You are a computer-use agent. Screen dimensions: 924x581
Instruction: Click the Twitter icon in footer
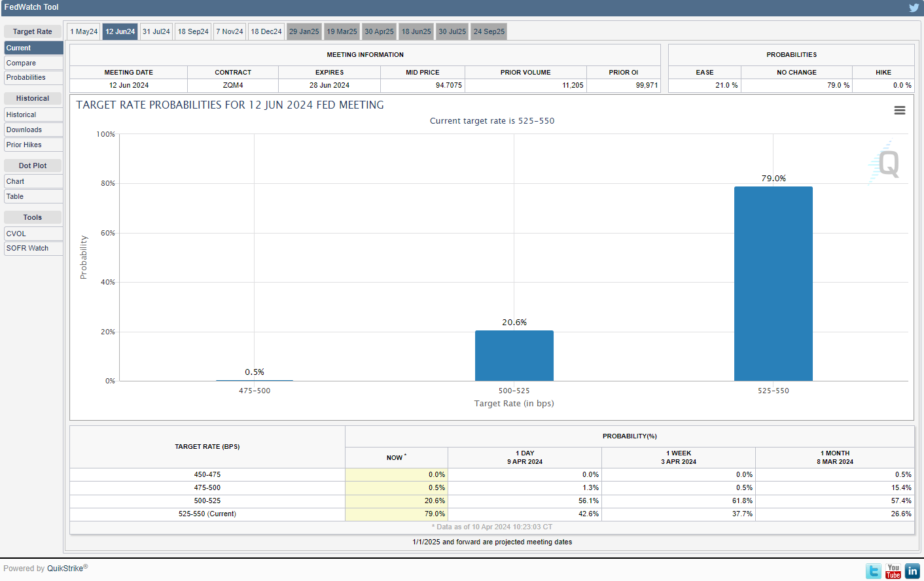click(873, 571)
